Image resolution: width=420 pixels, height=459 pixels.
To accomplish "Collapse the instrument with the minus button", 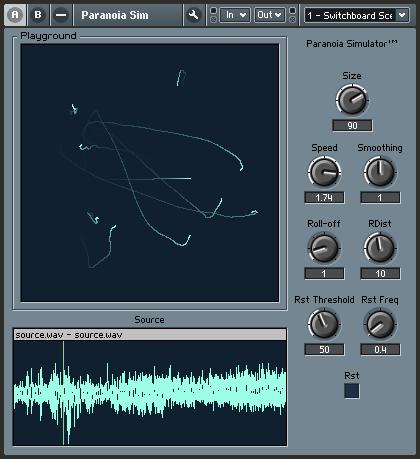I will pos(61,15).
